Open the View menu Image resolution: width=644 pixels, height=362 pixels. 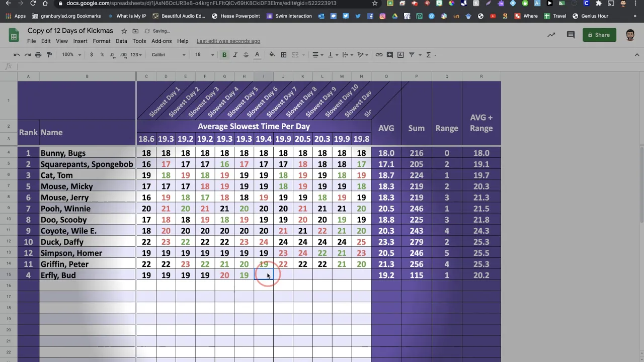(62, 41)
